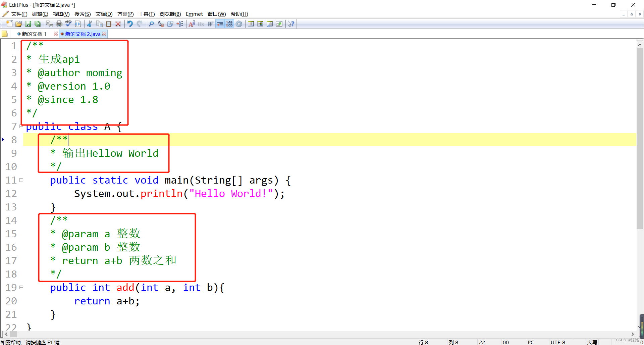Click the Go to Line toolbar icon
644x345 pixels.
pyautogui.click(x=180, y=24)
